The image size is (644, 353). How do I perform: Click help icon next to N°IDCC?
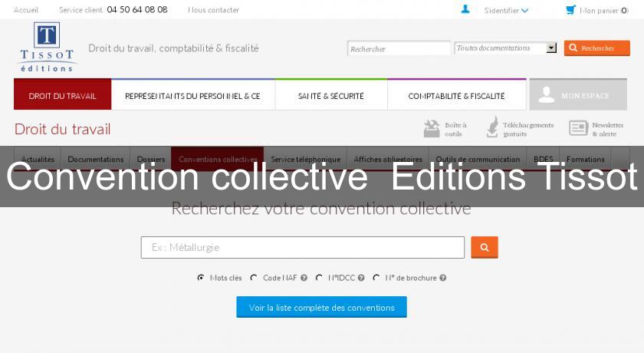pos(361,278)
